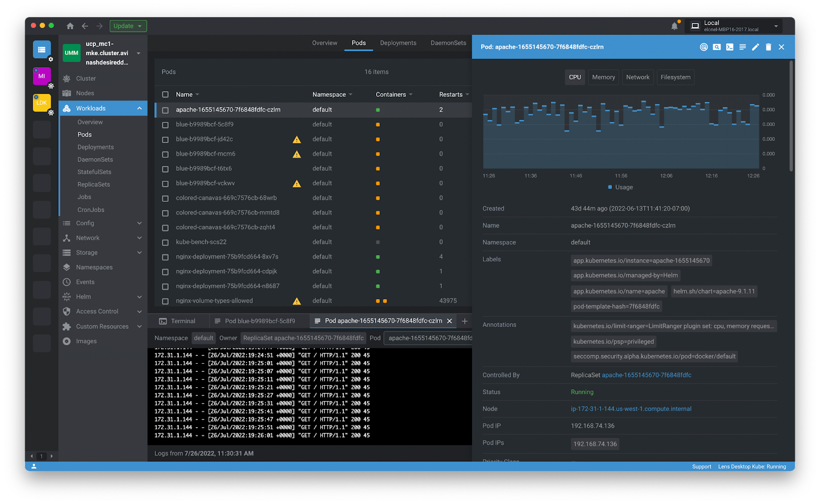
Task: Navigate forward with right arrow
Action: click(99, 26)
